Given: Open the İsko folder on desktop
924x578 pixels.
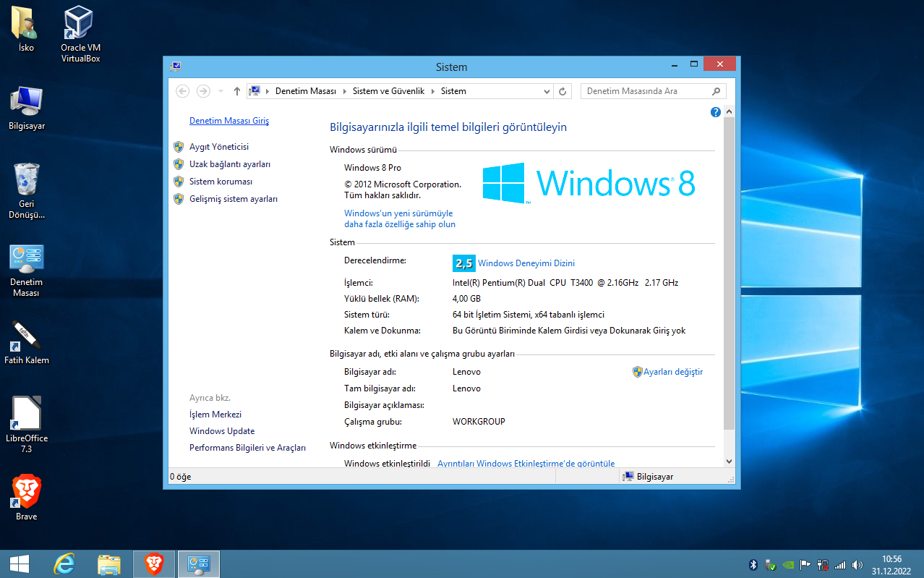Looking at the screenshot, I should pos(26,29).
